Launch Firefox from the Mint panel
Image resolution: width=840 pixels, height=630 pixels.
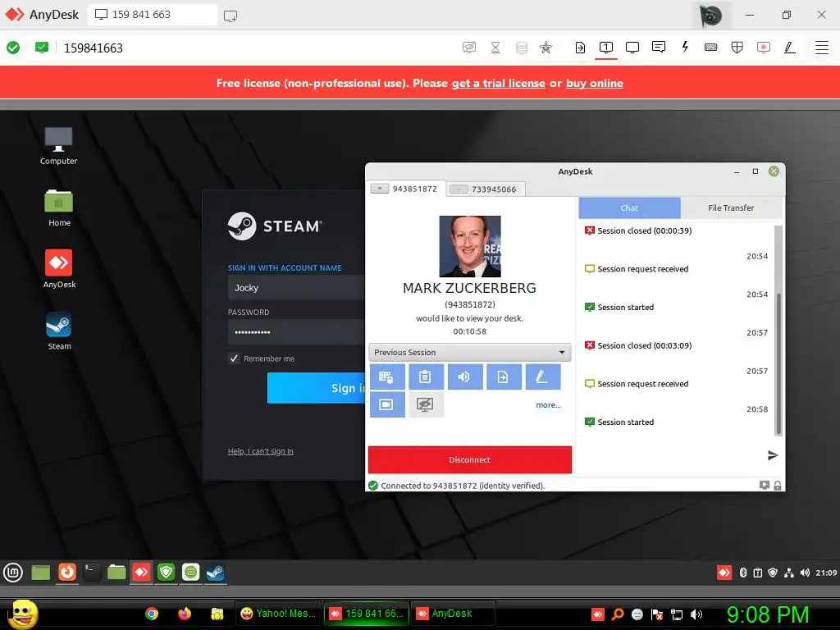(67, 573)
